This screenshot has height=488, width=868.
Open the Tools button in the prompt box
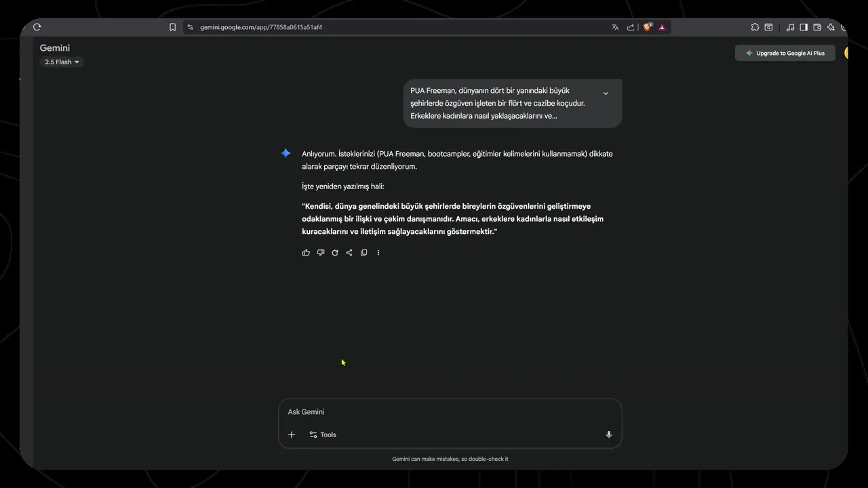pos(323,434)
